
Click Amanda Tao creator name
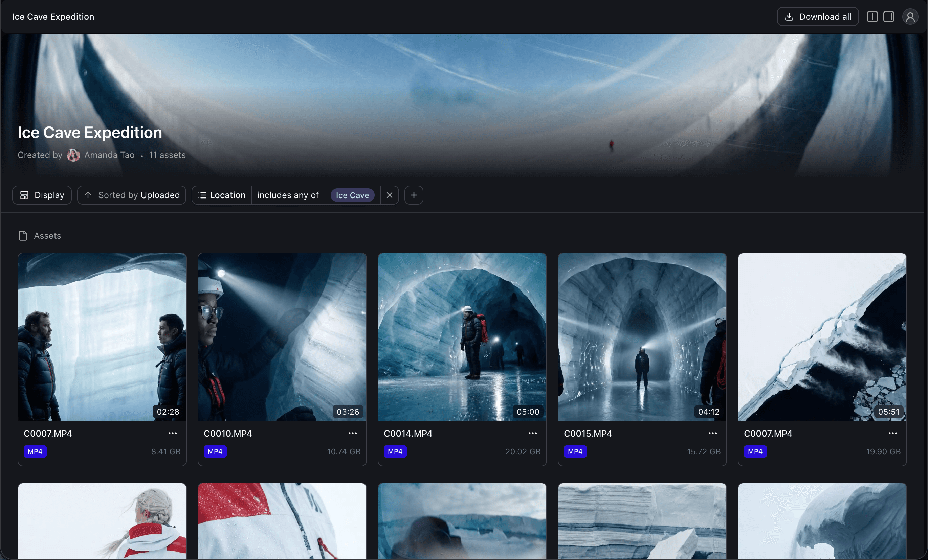click(109, 155)
